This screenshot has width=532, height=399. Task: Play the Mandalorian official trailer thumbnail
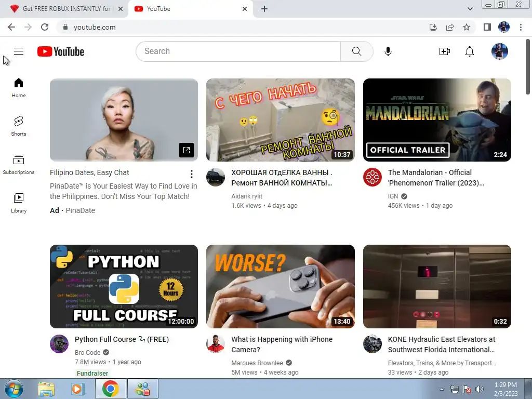coord(437,120)
